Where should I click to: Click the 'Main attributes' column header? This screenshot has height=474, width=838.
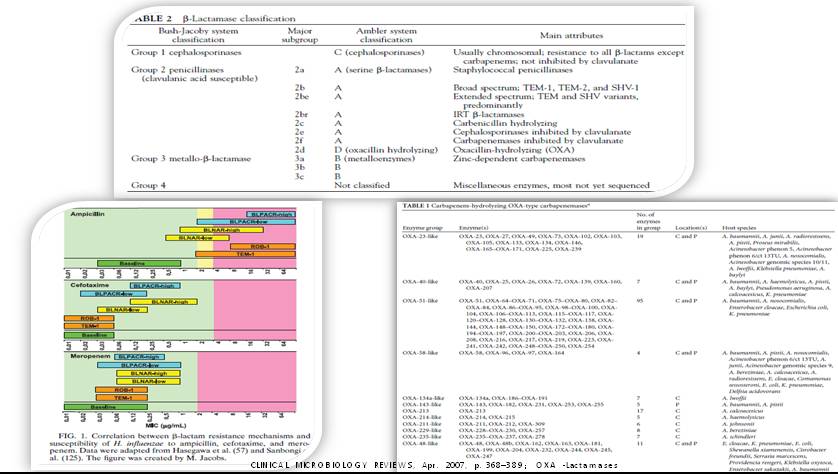571,36
